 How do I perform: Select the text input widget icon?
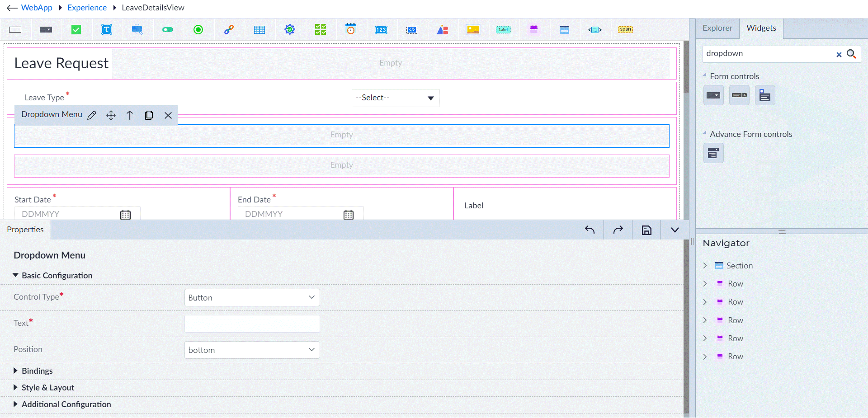15,30
